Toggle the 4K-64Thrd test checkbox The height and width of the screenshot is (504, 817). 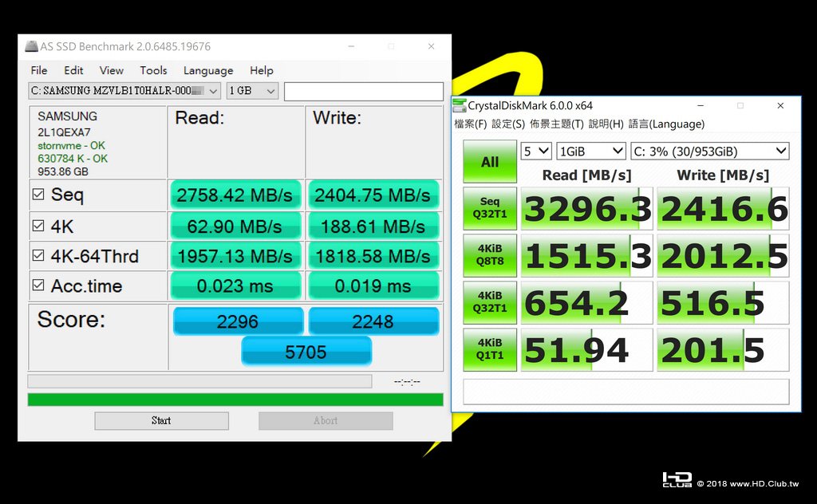tap(38, 255)
